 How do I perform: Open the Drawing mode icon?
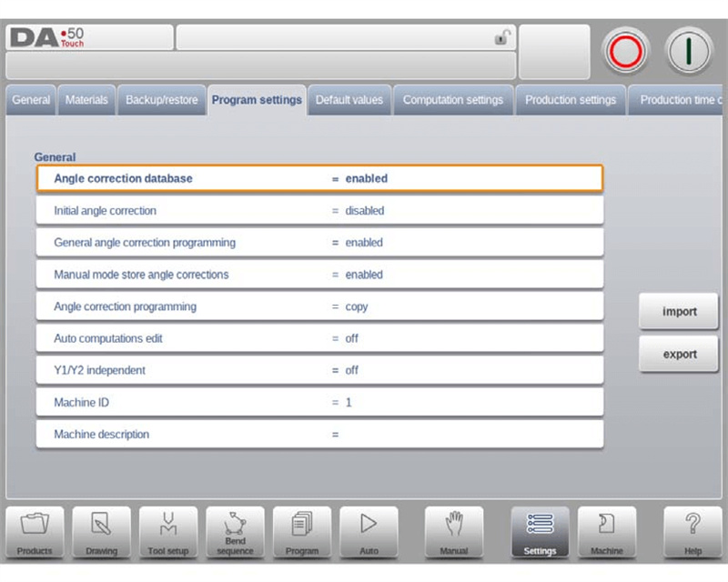point(101,532)
